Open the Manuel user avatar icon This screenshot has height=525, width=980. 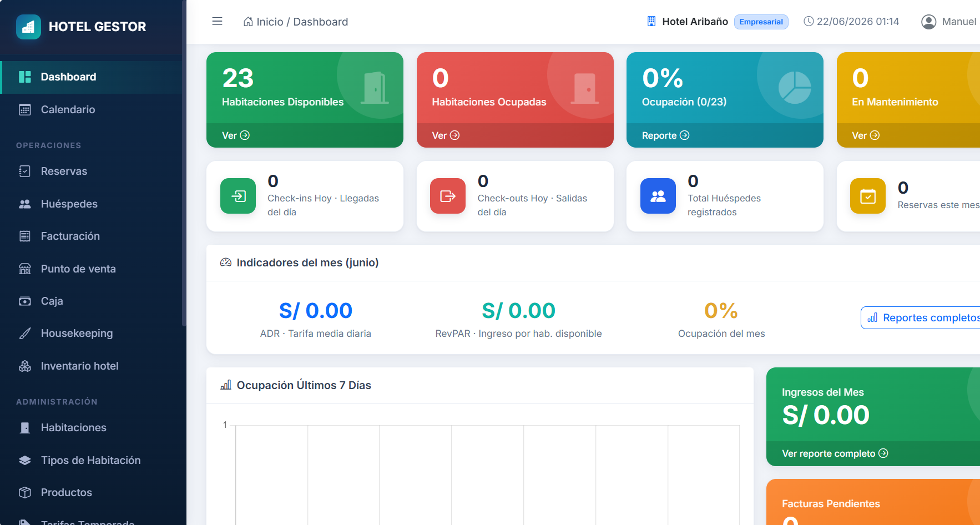[928, 22]
